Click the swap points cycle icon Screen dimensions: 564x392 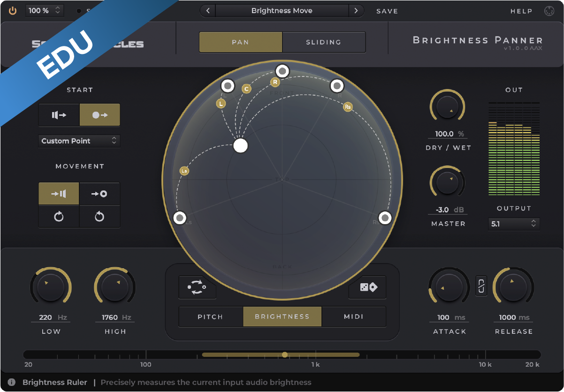click(x=197, y=287)
